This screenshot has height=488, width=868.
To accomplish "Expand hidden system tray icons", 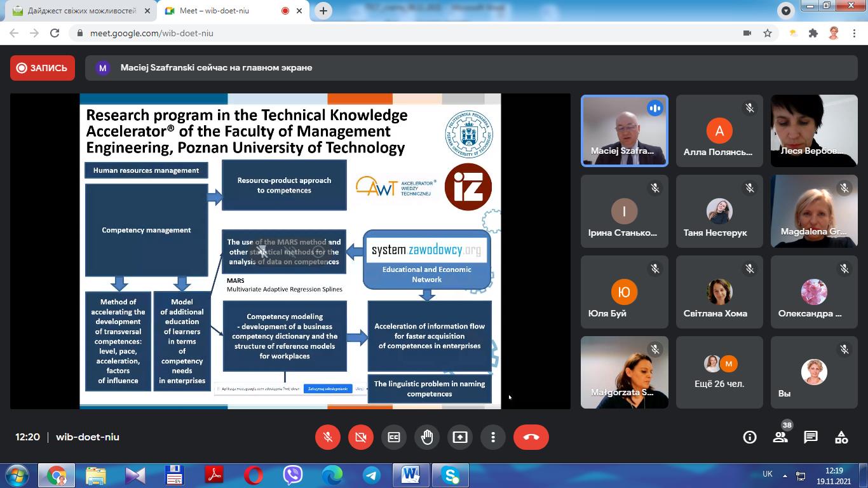I will pos(785,475).
